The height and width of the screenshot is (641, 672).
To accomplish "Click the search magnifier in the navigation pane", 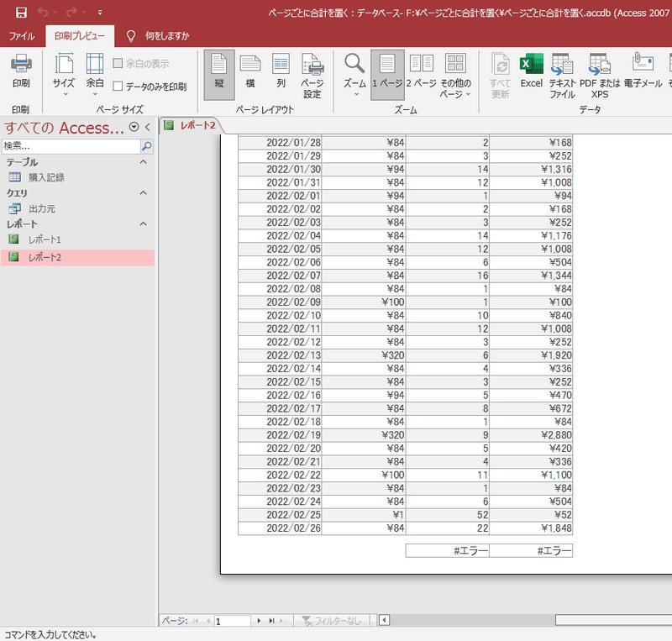I will coord(146,147).
